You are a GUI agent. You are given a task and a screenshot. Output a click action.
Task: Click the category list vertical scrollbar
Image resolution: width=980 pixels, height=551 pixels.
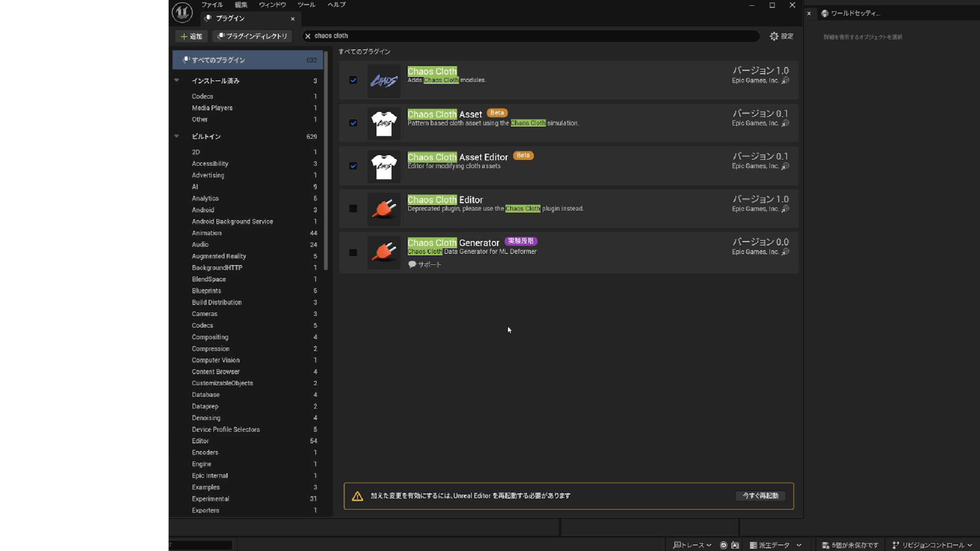point(326,161)
